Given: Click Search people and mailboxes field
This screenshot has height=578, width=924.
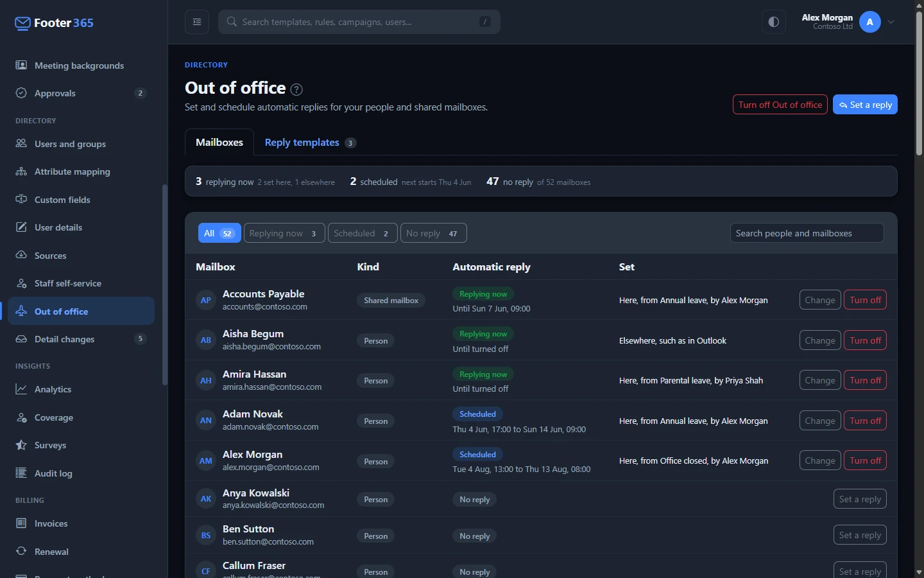Looking at the screenshot, I should (x=807, y=233).
